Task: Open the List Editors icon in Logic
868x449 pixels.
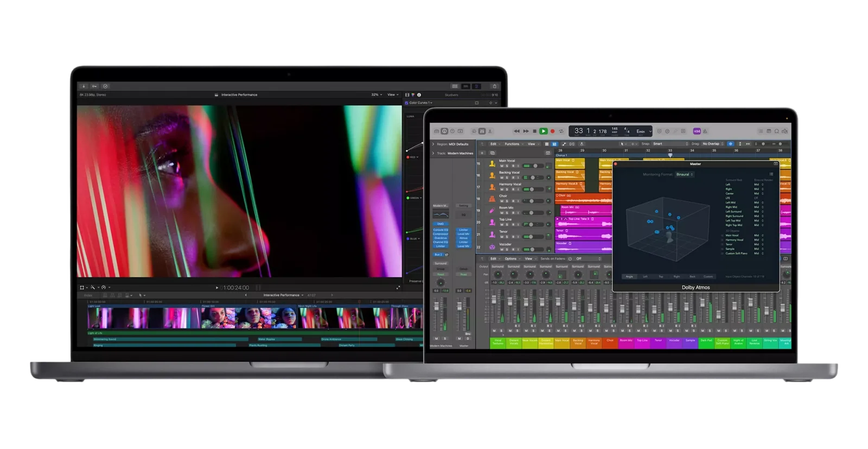Action: 761,131
